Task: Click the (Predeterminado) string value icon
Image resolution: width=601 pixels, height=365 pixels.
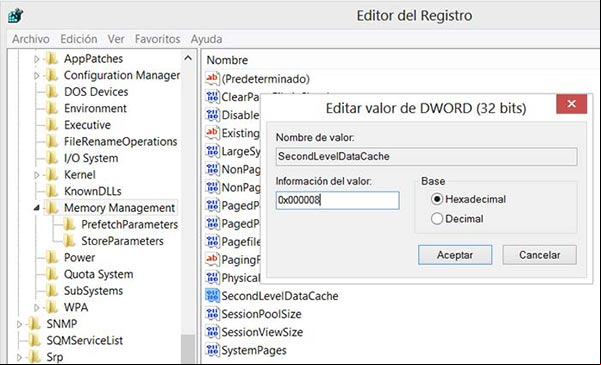Action: (212, 79)
